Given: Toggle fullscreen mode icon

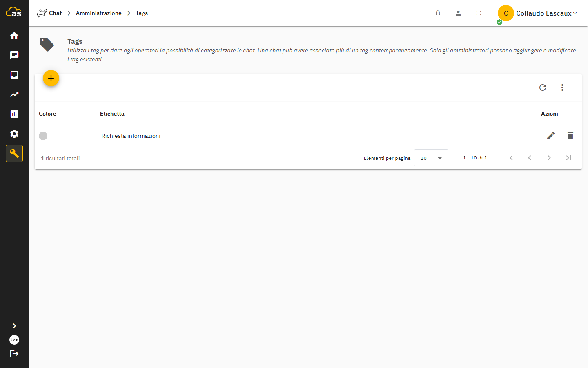Looking at the screenshot, I should coord(479,13).
